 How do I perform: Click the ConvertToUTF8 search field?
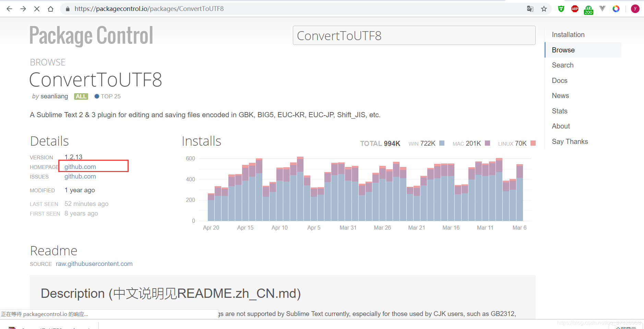pyautogui.click(x=414, y=35)
